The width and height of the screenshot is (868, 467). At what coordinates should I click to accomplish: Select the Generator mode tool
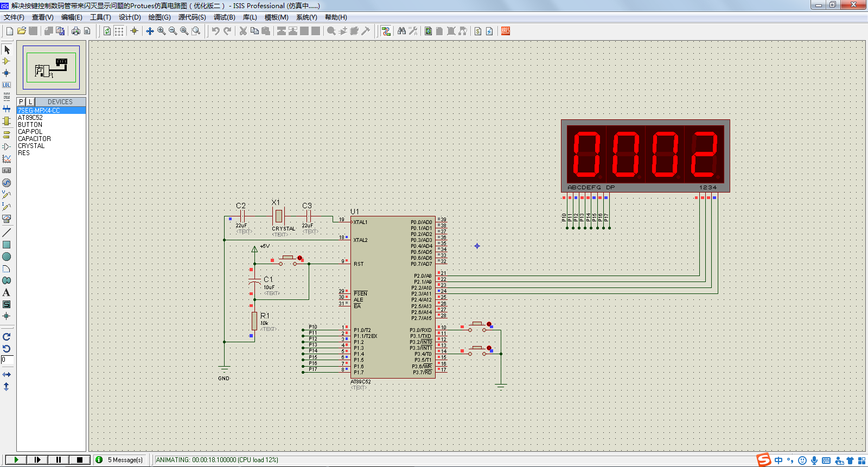coord(7,183)
